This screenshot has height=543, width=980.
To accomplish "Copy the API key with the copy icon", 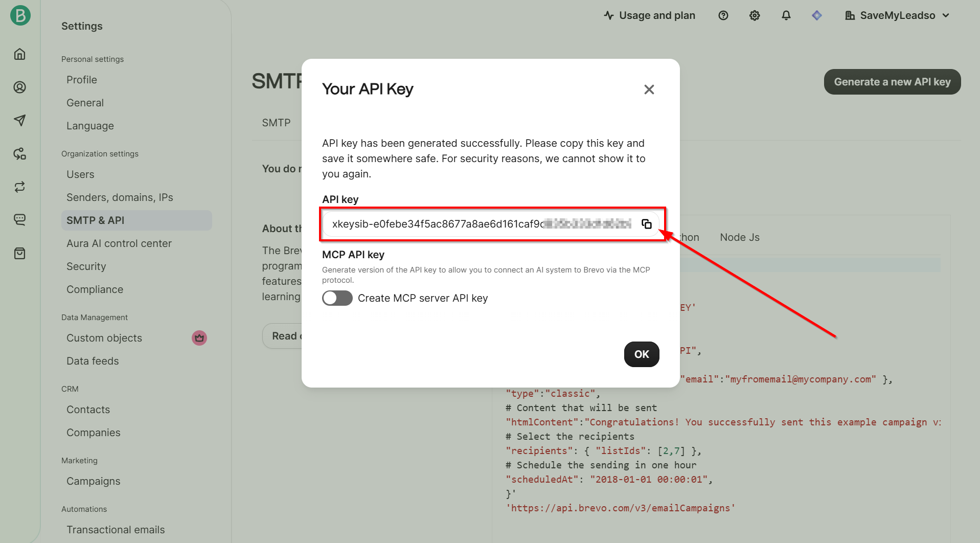I will [646, 224].
